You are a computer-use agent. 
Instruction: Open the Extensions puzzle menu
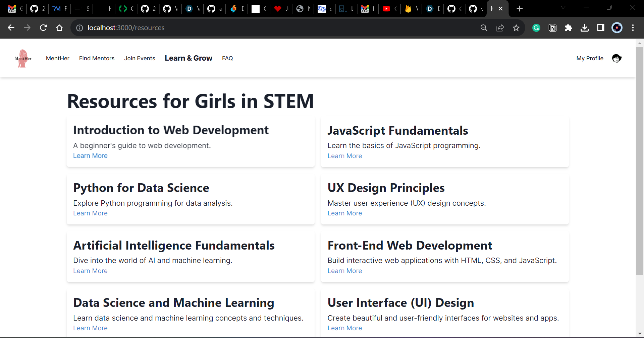point(569,28)
